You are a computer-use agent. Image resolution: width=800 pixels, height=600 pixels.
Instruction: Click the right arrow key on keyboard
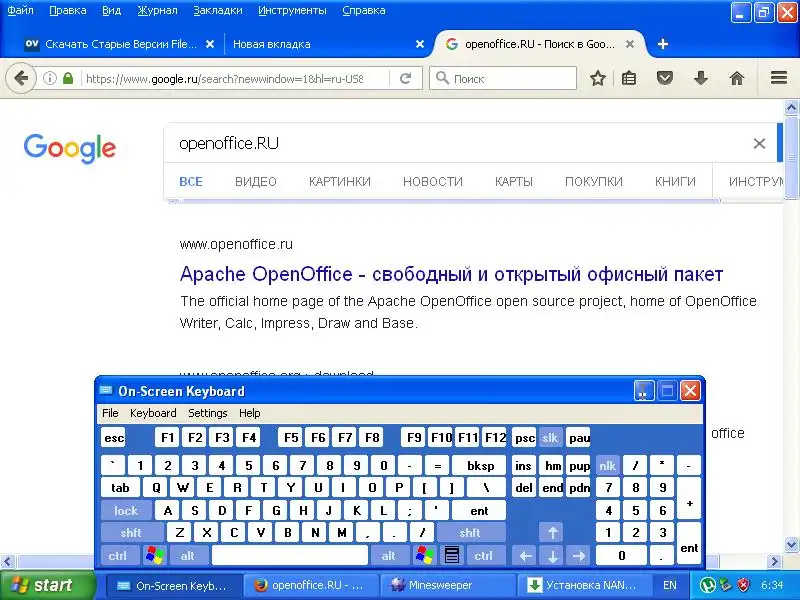[x=579, y=555]
